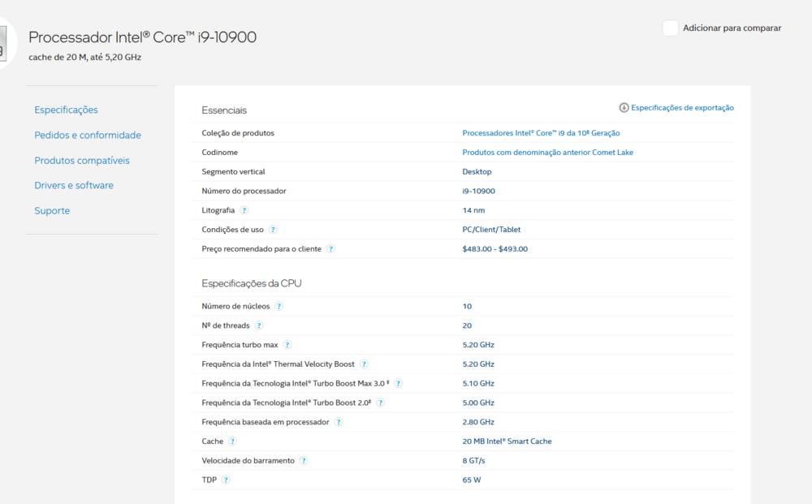Click the 14 nm lithography value
Image resolution: width=812 pixels, height=504 pixels.
pyautogui.click(x=473, y=210)
